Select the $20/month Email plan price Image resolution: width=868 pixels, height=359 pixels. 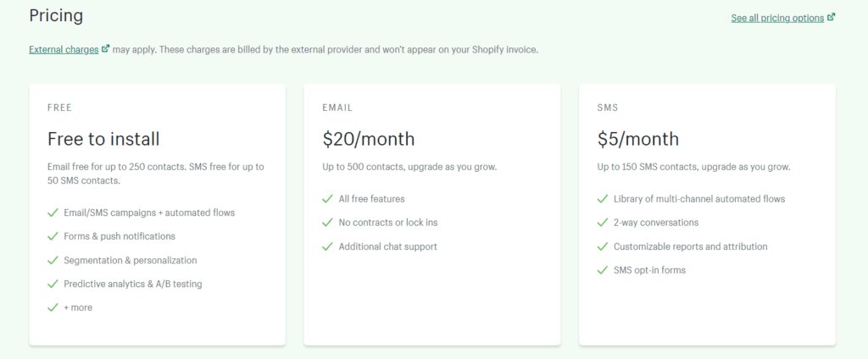[369, 139]
